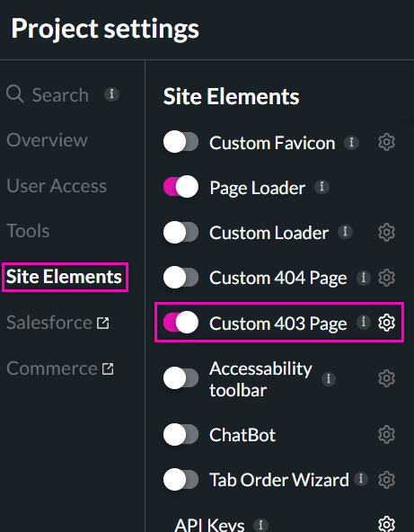Screen dimensions: 414x532
Task: Enable the ChatBot toggle
Action: (x=181, y=434)
